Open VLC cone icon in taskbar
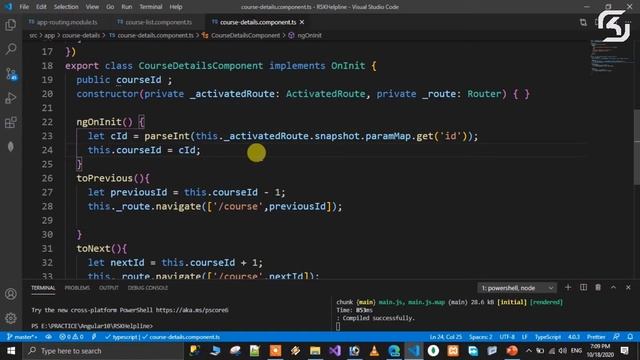 point(374,351)
